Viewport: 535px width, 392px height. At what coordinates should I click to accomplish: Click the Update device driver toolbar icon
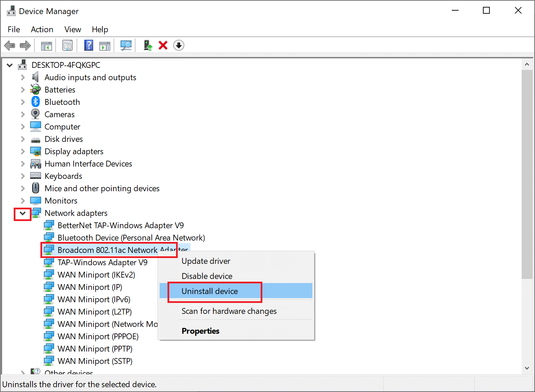[148, 45]
